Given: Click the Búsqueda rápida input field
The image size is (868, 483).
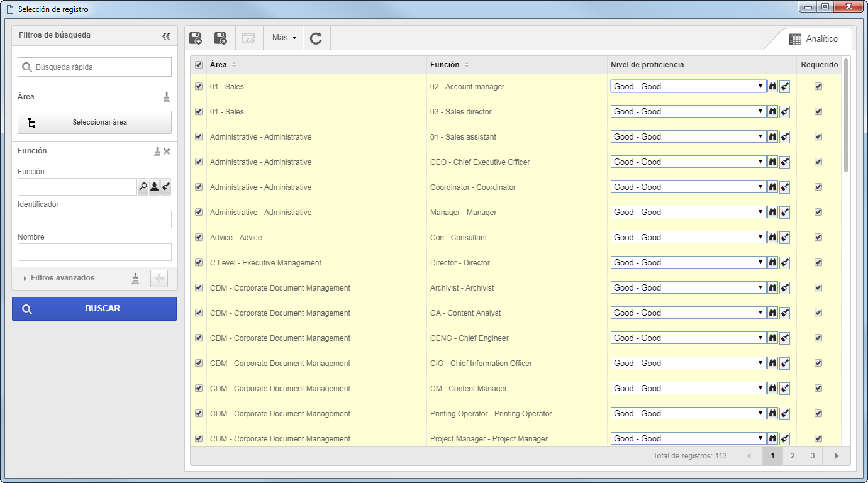Looking at the screenshot, I should pyautogui.click(x=94, y=67).
